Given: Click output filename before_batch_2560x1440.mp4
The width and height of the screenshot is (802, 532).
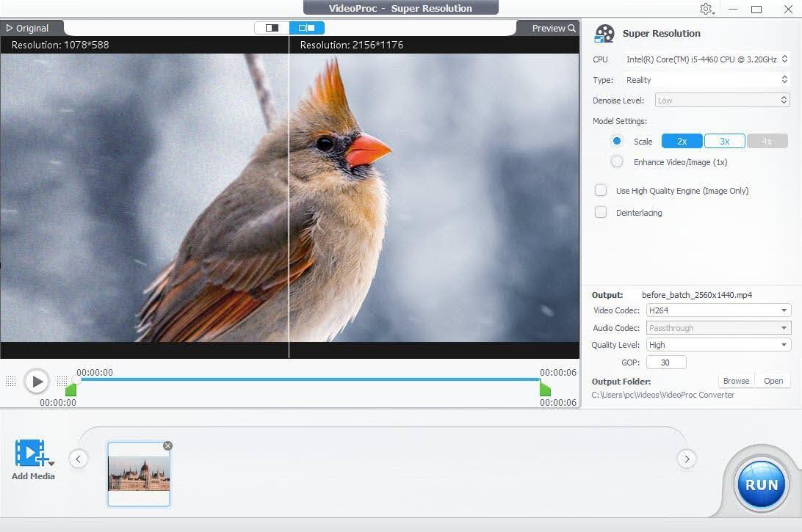Looking at the screenshot, I should point(697,295).
